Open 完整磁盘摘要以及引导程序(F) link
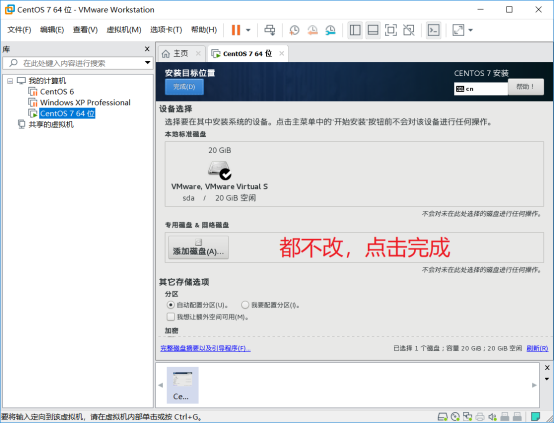This screenshot has height=423, width=554. (205, 348)
